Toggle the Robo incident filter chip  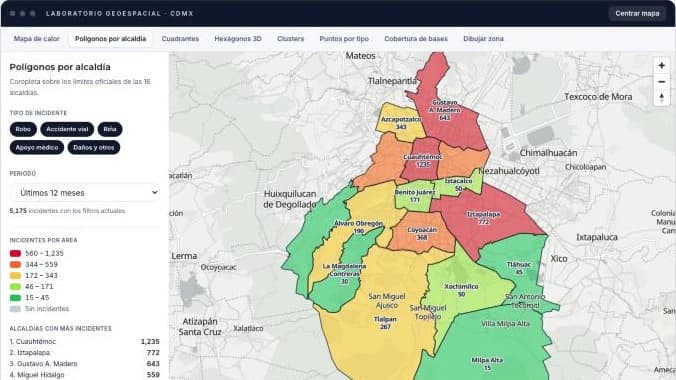point(23,129)
